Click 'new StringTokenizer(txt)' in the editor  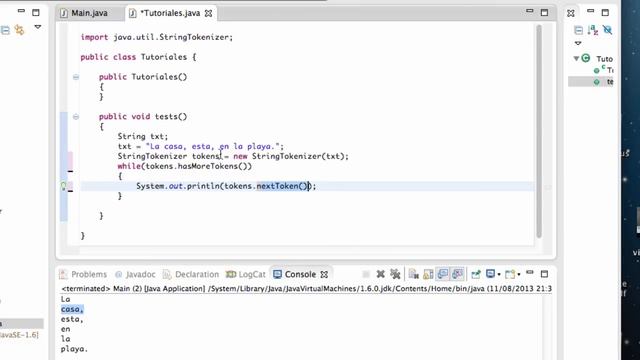point(289,156)
